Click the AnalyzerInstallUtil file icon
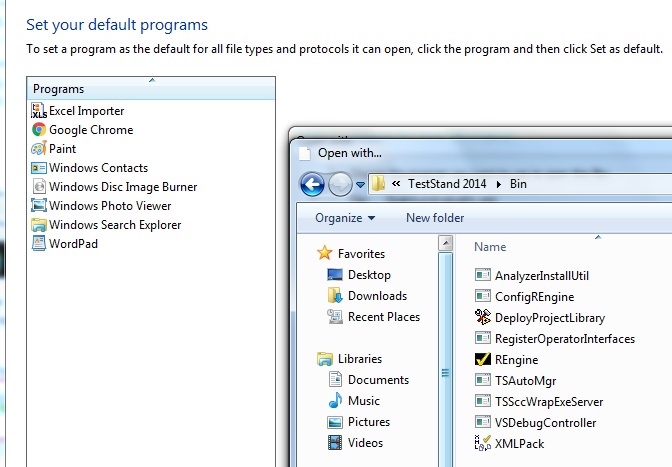The width and height of the screenshot is (672, 467). click(483, 275)
